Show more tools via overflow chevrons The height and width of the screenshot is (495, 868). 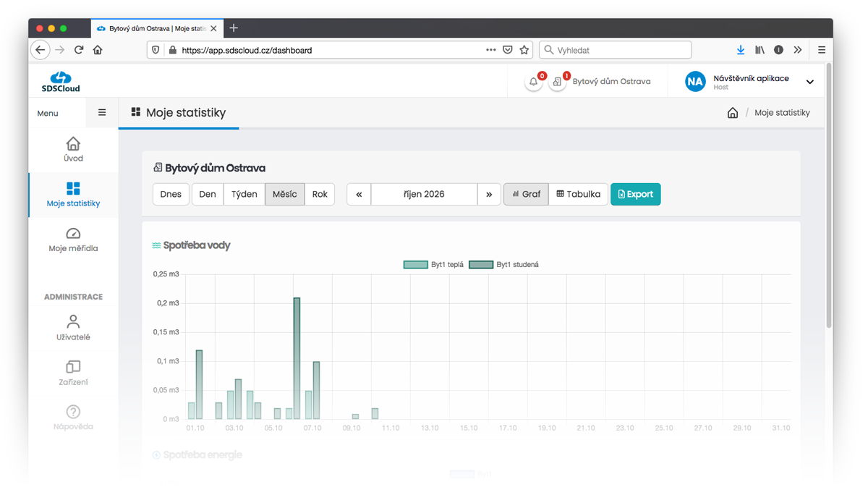(797, 50)
